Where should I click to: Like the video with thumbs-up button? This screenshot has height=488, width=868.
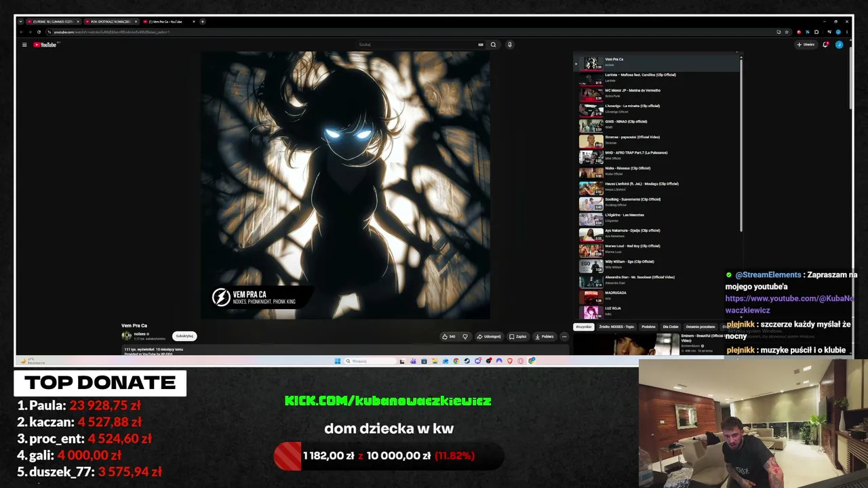pyautogui.click(x=448, y=336)
